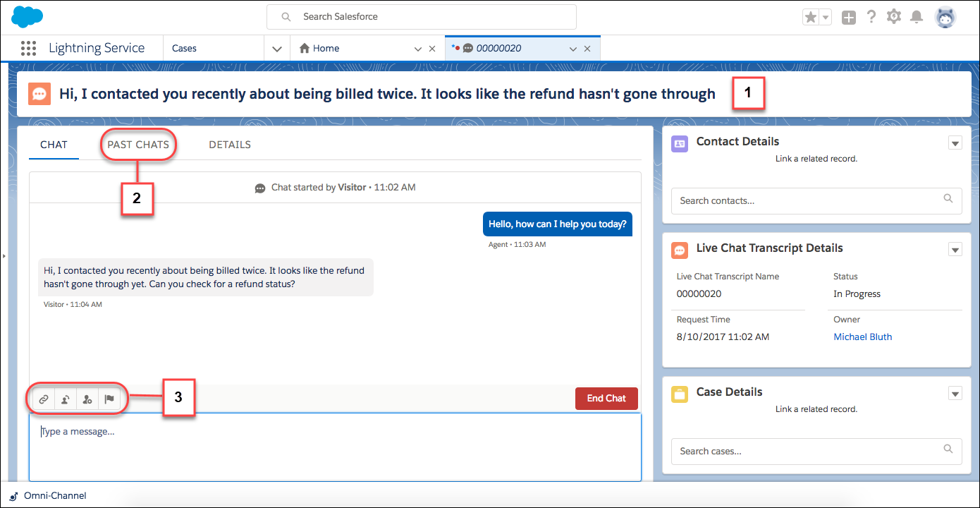The width and height of the screenshot is (980, 508).
Task: Open the notifications bell
Action: click(x=917, y=16)
